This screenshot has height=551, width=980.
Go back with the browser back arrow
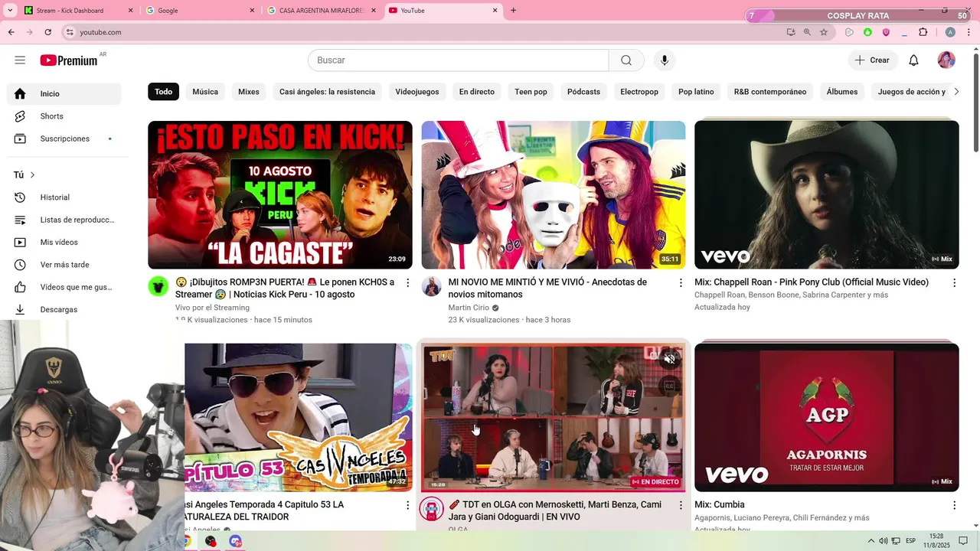11,32
